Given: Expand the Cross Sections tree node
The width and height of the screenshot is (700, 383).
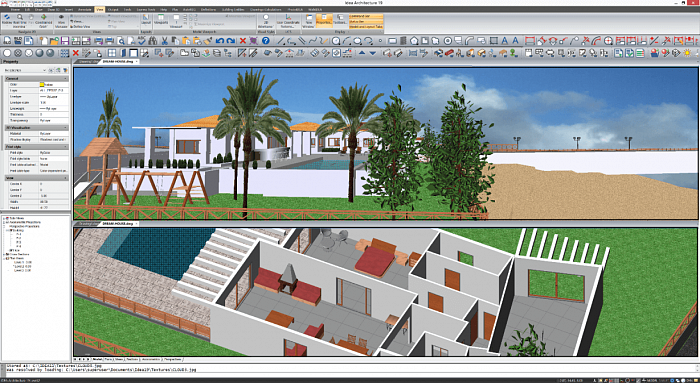Looking at the screenshot, I should pos(4,254).
